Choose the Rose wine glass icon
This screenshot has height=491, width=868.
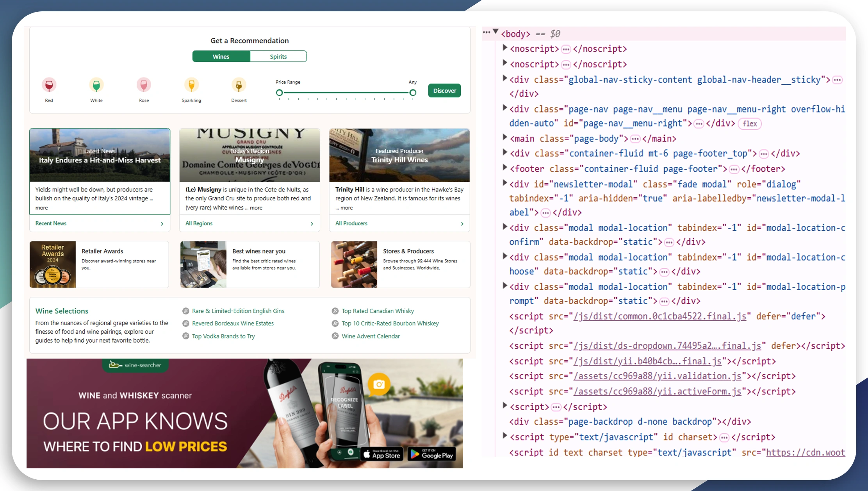pos(144,85)
